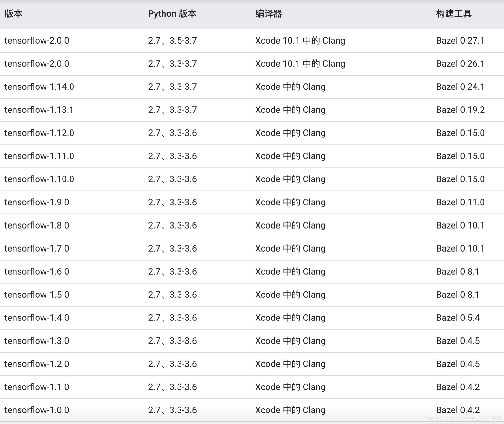Click Bazel 0.8.1 in the tensorflow-1.6.0 row
The height and width of the screenshot is (424, 504).
(458, 271)
